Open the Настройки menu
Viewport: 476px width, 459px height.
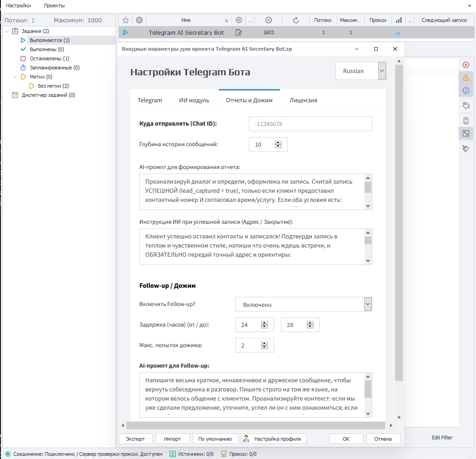[x=18, y=5]
